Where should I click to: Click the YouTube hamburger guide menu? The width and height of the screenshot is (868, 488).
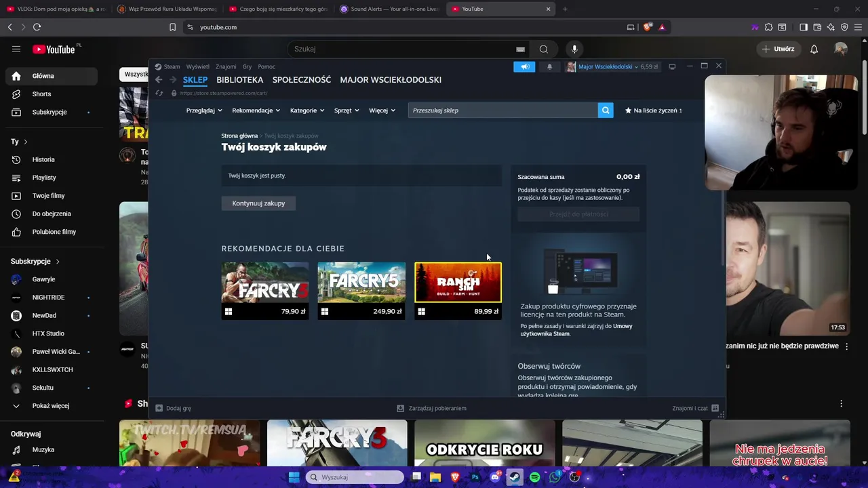[16, 49]
